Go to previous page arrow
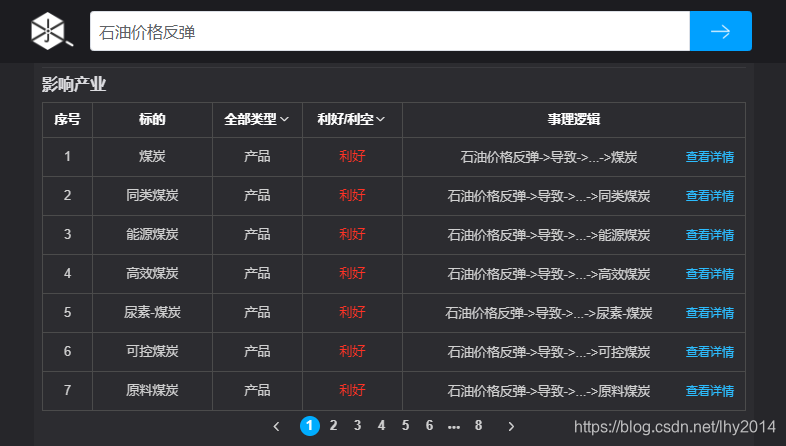Screen dimensions: 786x446 [x=276, y=426]
